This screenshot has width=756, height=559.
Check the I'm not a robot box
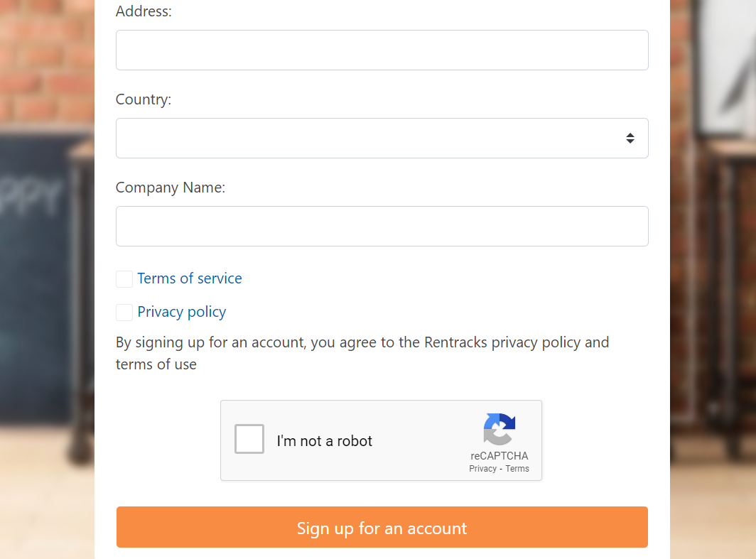pos(249,439)
